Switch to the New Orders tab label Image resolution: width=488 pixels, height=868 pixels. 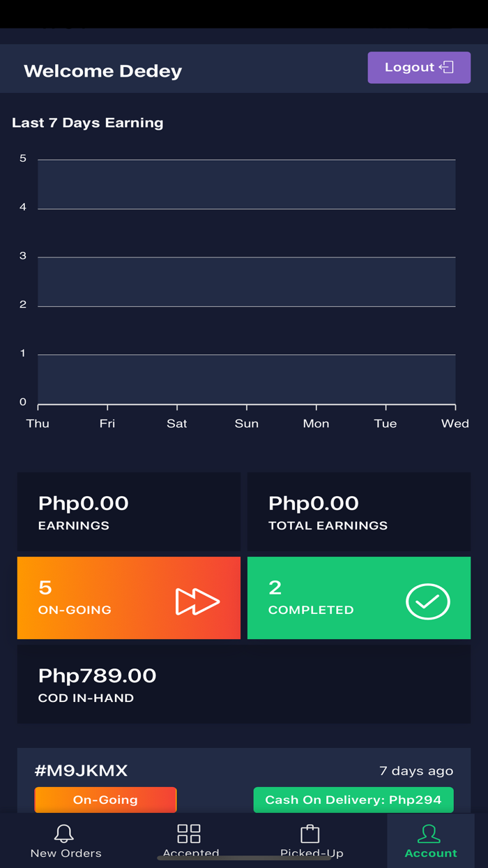point(66,853)
